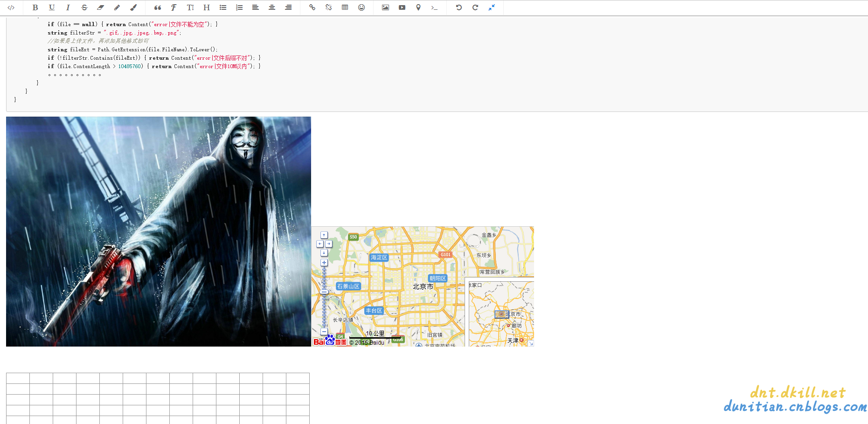Redo the last undone edit
Viewport: 868px width, 424px height.
(x=475, y=7)
